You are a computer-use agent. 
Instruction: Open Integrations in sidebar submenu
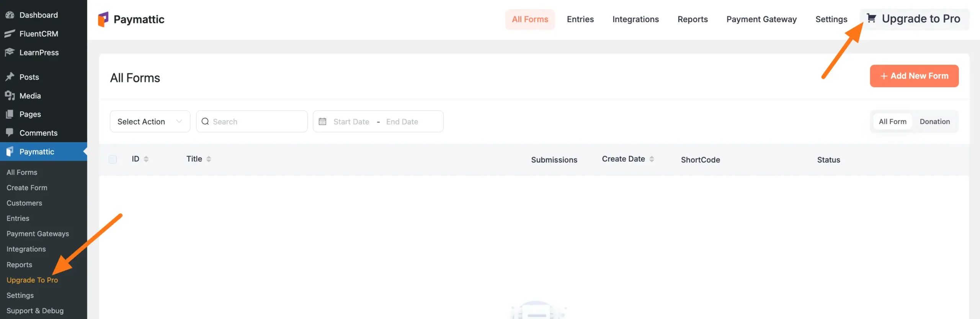pyautogui.click(x=26, y=249)
